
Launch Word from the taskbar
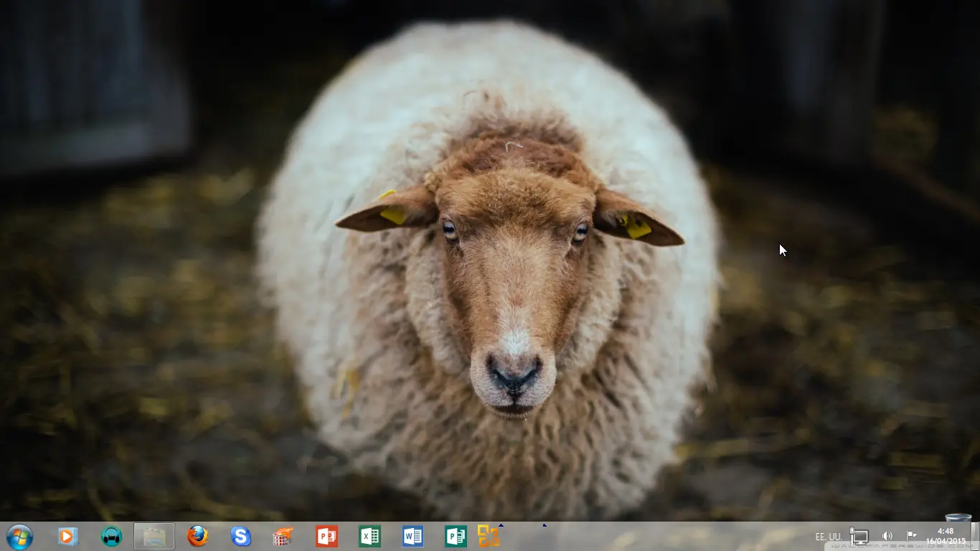(x=413, y=536)
